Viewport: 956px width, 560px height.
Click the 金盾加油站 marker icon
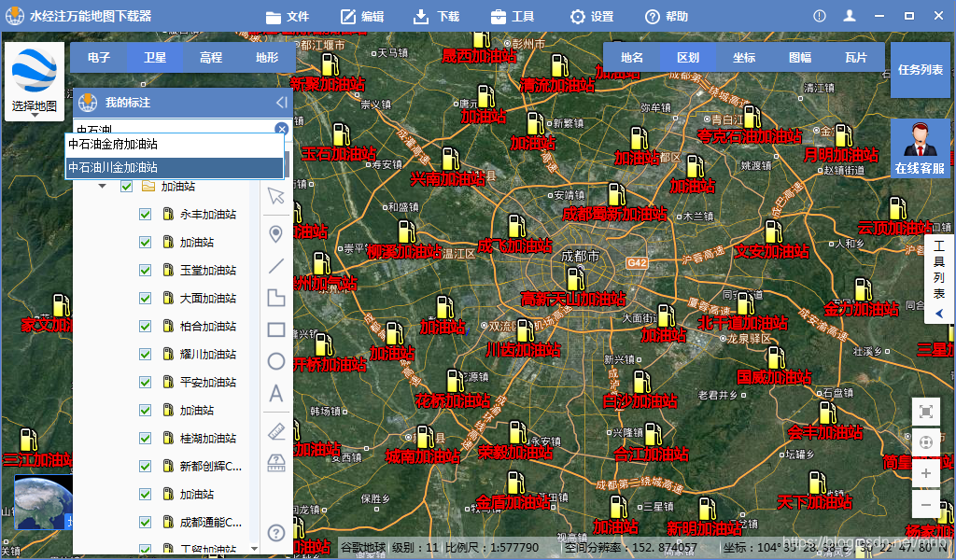515,483
